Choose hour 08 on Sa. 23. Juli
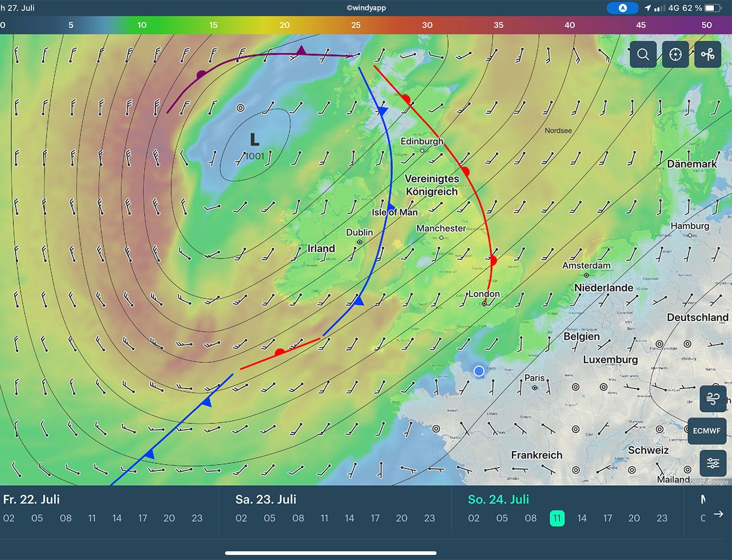The height and width of the screenshot is (560, 732). 298,518
